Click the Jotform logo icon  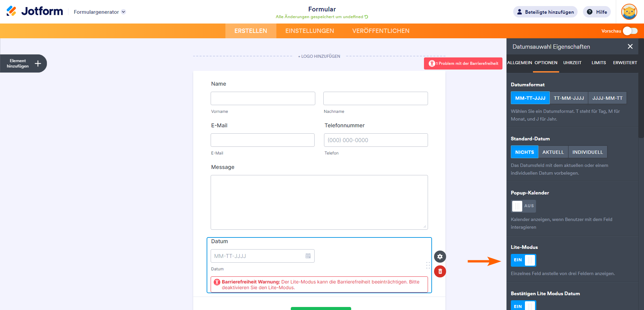11,11
